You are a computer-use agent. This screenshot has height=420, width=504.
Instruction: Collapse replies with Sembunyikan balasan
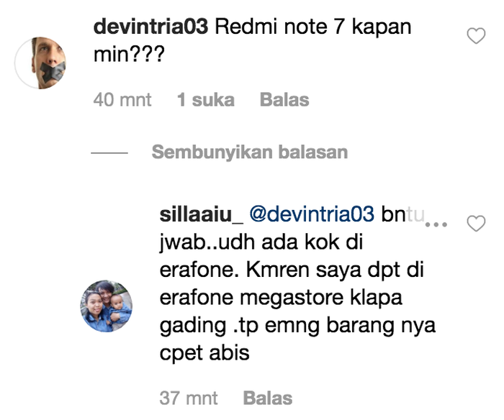tap(250, 152)
